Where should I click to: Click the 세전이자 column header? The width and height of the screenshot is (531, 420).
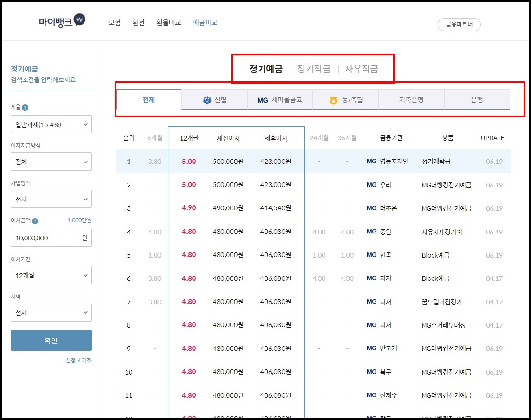click(228, 138)
